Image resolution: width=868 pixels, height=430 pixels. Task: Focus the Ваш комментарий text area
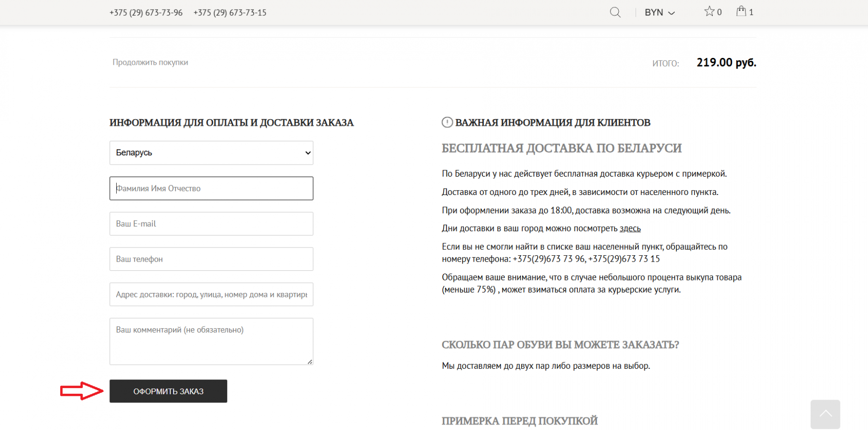point(211,341)
